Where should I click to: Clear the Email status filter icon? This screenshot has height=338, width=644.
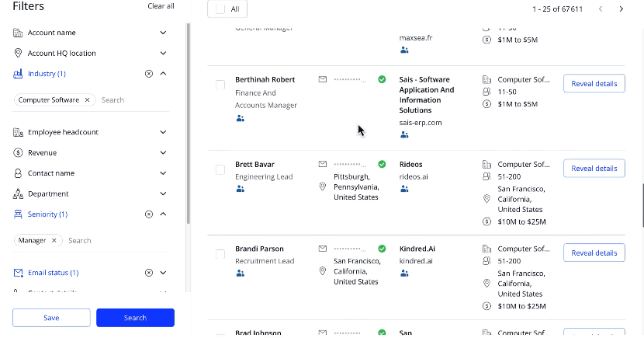pyautogui.click(x=149, y=273)
